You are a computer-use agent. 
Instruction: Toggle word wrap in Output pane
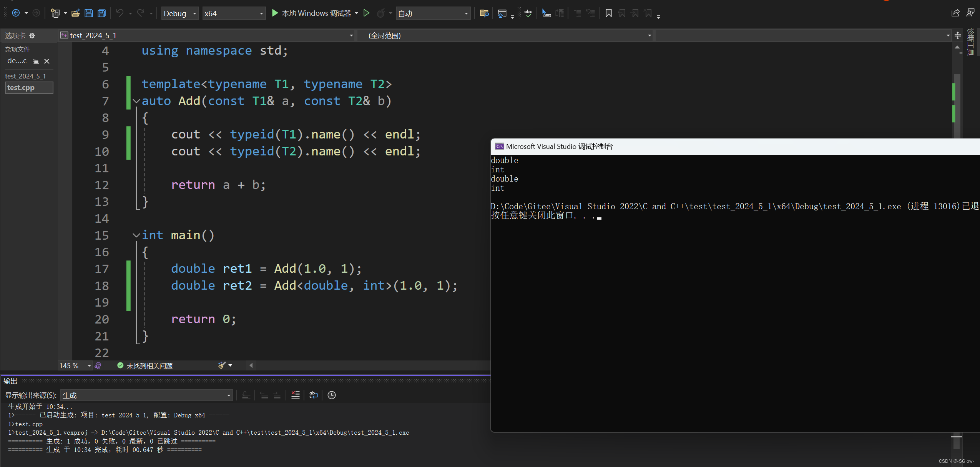313,395
